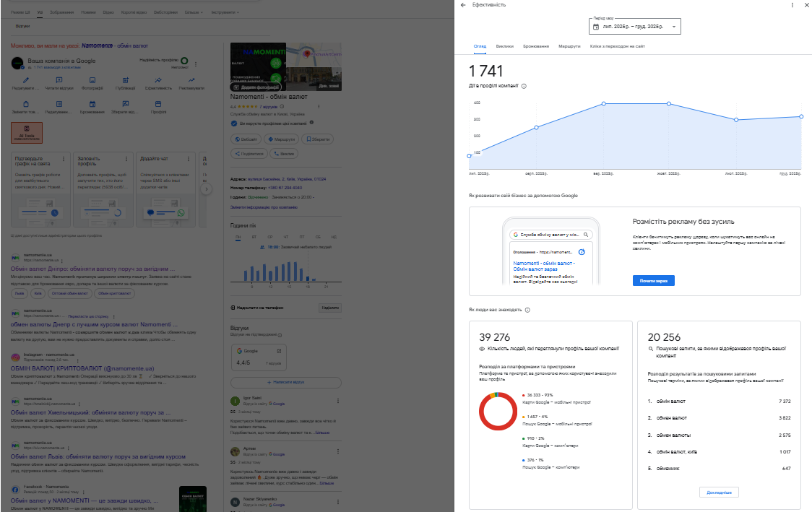Viewport: 812px width, 512px height.
Task: Switch to the Виклики tab
Action: [x=505, y=45]
